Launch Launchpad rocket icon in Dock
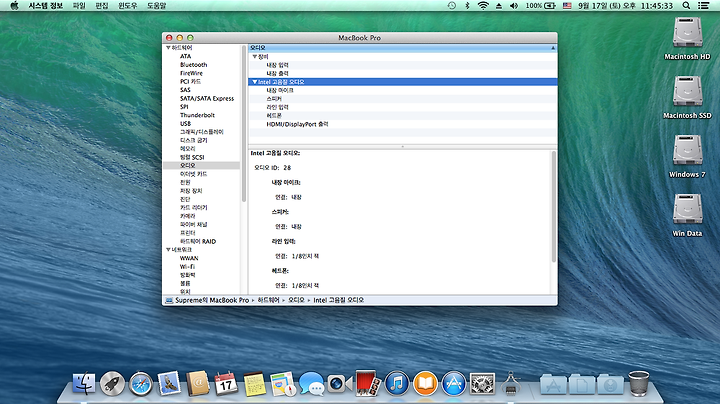Image resolution: width=720 pixels, height=404 pixels. (112, 384)
